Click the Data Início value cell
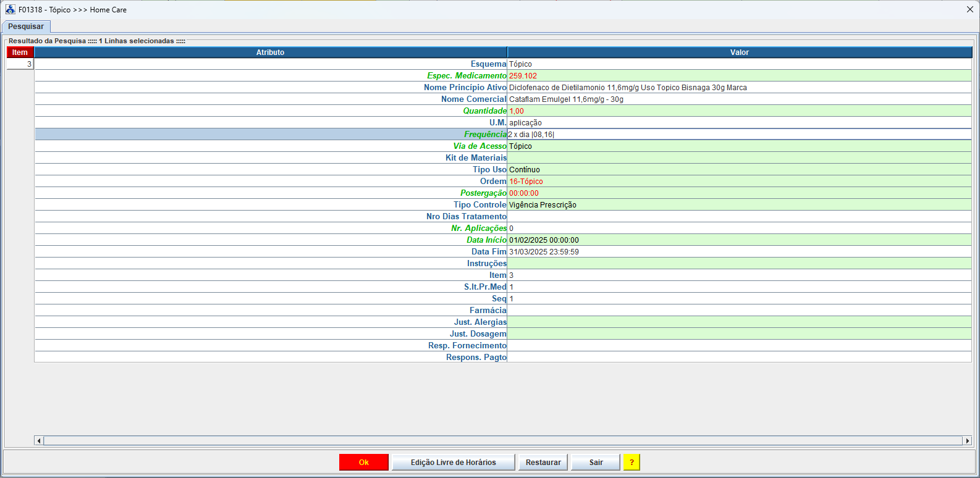 738,240
